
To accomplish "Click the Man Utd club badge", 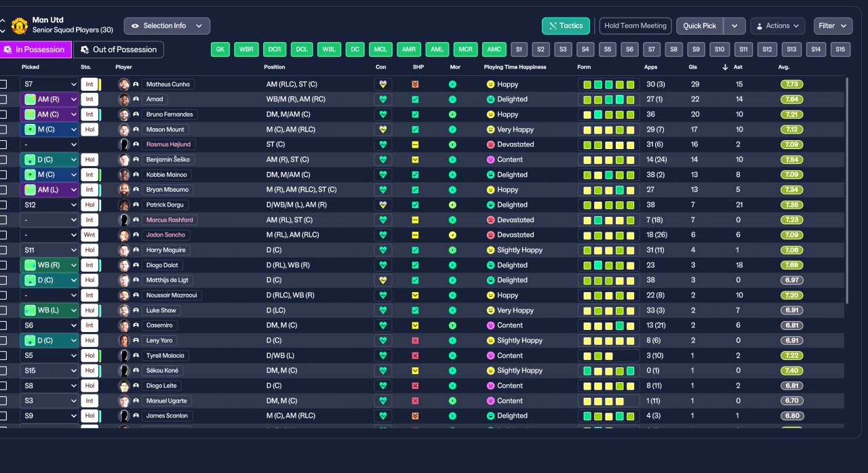I will coord(20,26).
